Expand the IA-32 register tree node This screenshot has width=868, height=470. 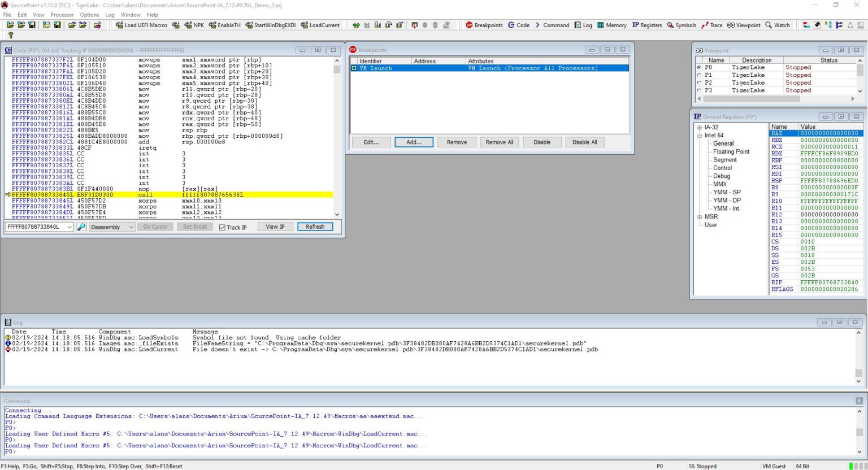coord(700,128)
